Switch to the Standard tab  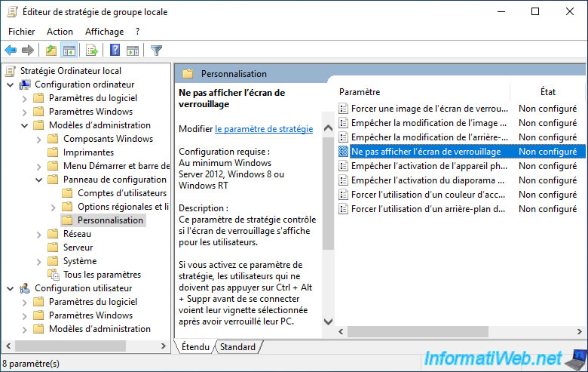[x=237, y=347]
